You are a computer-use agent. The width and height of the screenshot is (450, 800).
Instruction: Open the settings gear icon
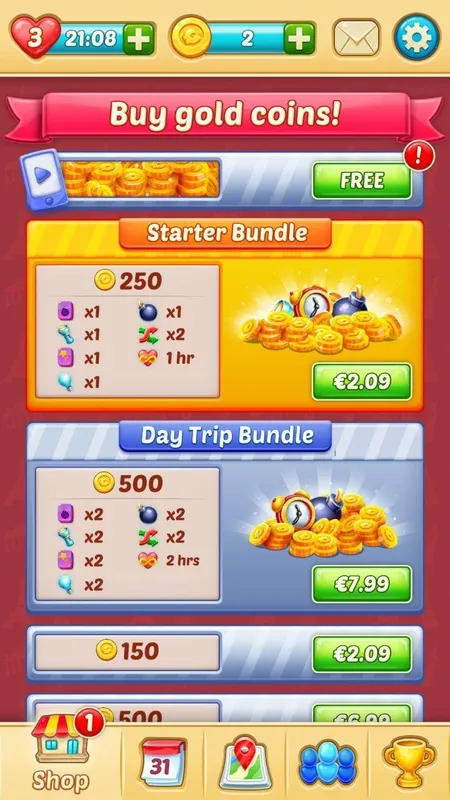tap(416, 38)
